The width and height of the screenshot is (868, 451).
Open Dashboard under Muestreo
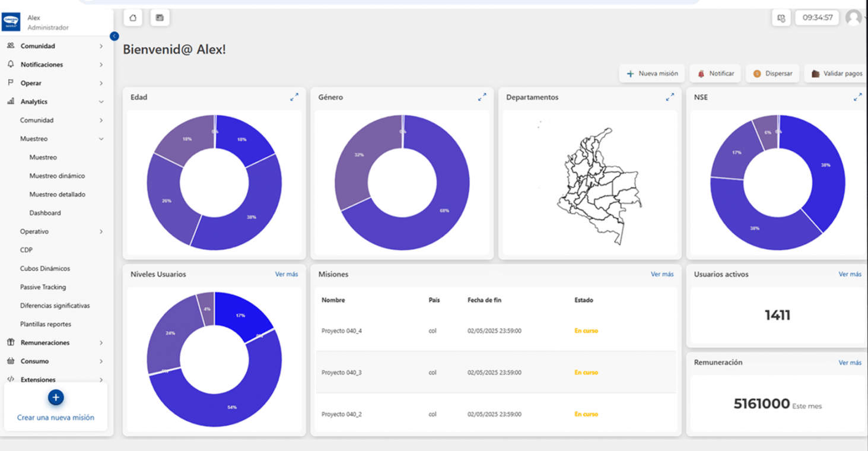point(45,212)
